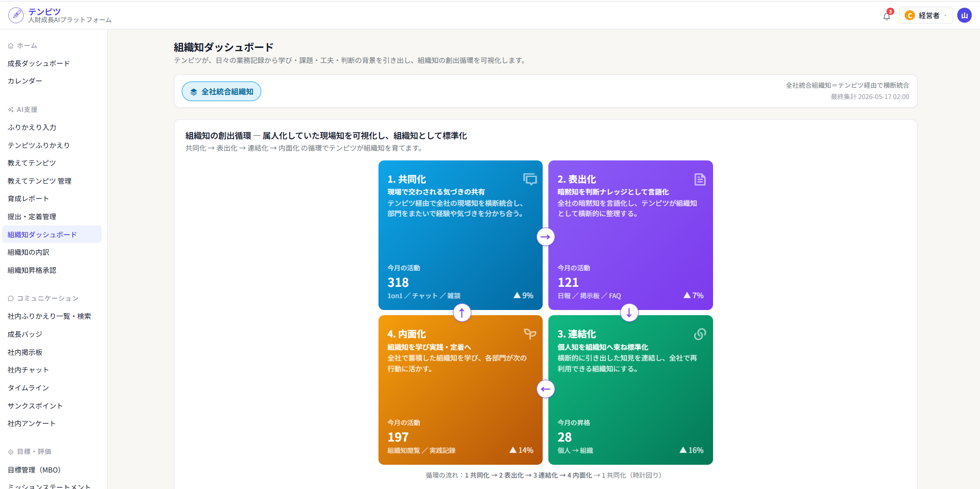
Task: Click the up arrow between 内面化 and 共同化
Action: pos(462,313)
